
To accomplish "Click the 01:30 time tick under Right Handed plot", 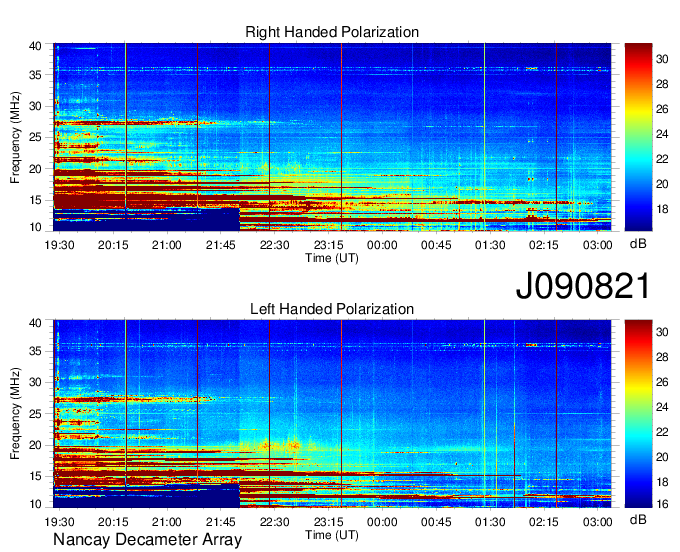I will click(x=490, y=245).
